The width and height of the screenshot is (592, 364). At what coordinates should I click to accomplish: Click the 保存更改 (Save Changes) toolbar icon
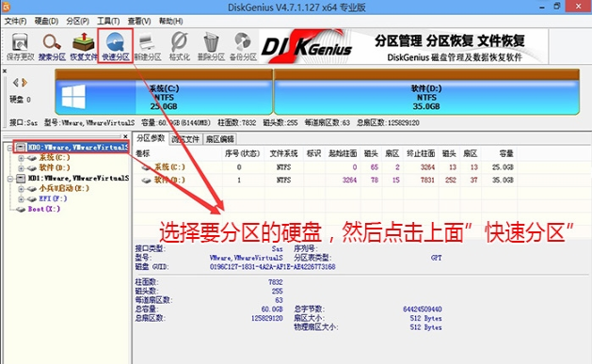20,47
